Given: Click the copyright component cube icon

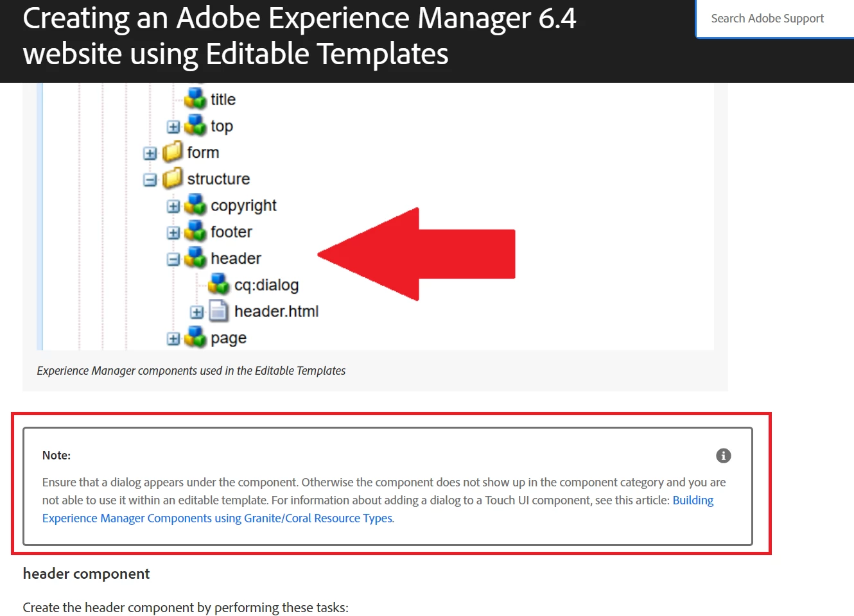Looking at the screenshot, I should click(x=195, y=205).
